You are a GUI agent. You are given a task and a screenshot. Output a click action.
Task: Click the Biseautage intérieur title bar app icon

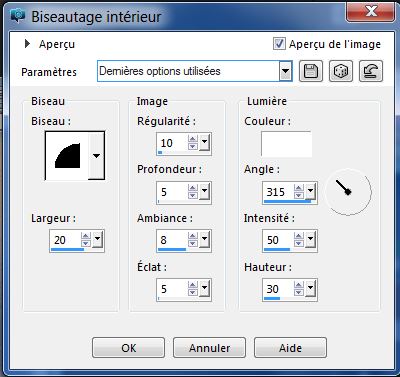(x=18, y=16)
